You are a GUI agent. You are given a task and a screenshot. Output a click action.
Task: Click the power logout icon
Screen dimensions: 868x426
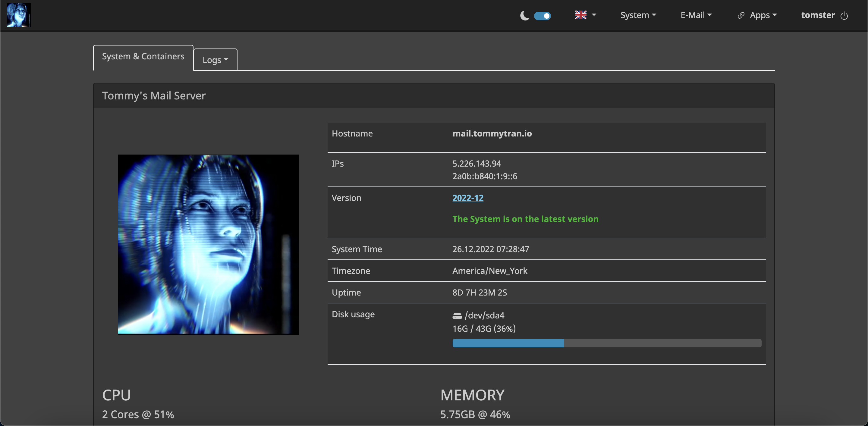(x=844, y=15)
